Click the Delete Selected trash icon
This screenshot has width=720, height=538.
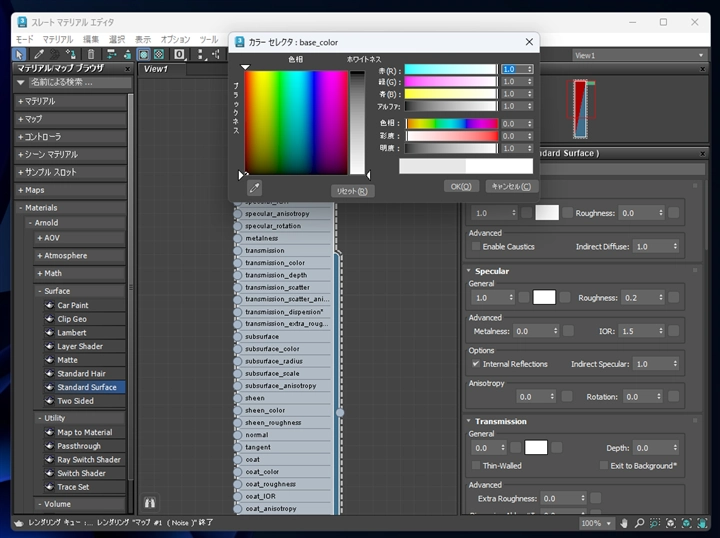coord(91,55)
